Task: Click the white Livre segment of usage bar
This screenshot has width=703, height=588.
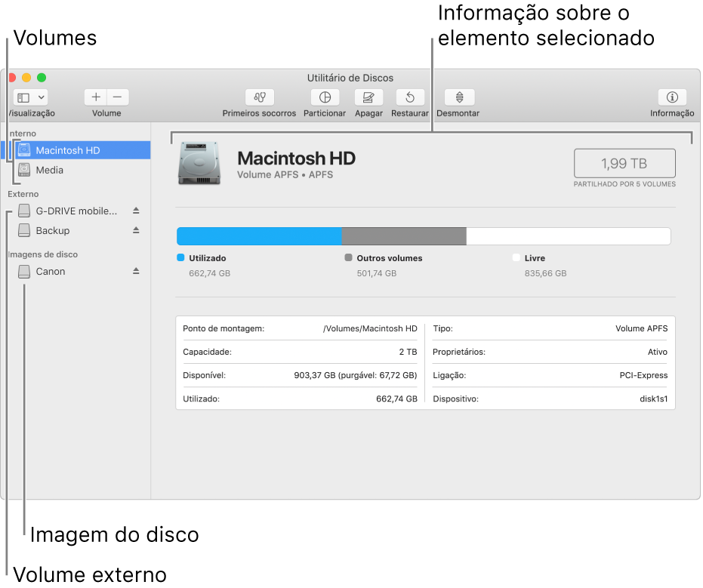Action: [569, 236]
